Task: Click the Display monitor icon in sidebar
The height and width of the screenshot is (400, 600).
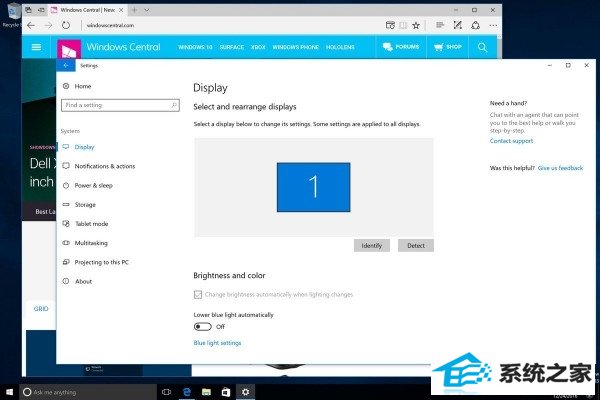Action: point(66,147)
